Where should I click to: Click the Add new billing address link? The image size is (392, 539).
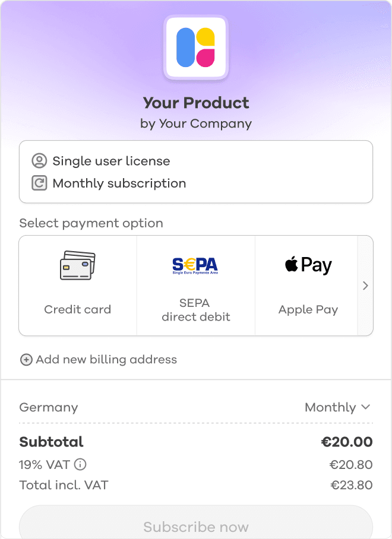pyautogui.click(x=106, y=360)
